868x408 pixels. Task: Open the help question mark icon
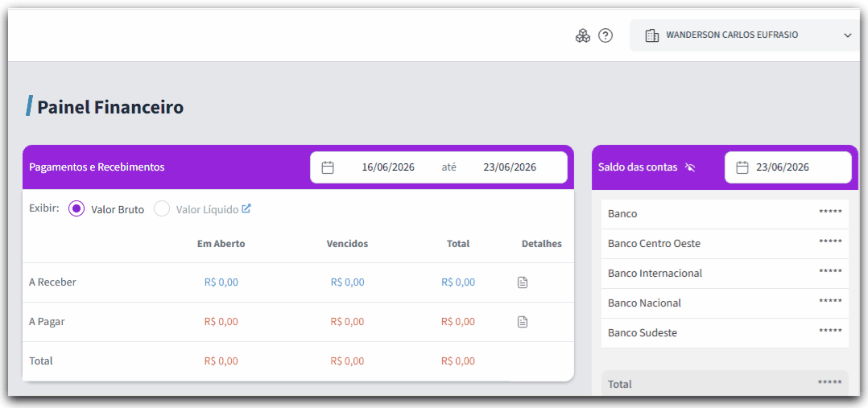606,36
